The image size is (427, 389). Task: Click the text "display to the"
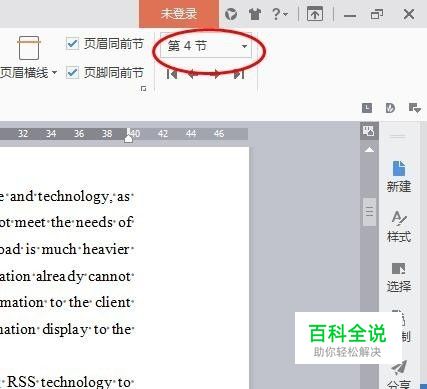pos(86,329)
